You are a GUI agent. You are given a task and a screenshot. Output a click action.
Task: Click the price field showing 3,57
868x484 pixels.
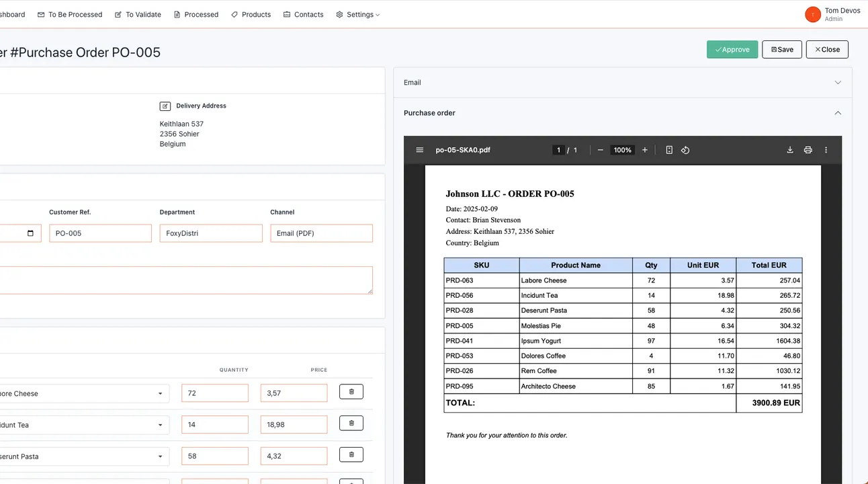point(294,393)
